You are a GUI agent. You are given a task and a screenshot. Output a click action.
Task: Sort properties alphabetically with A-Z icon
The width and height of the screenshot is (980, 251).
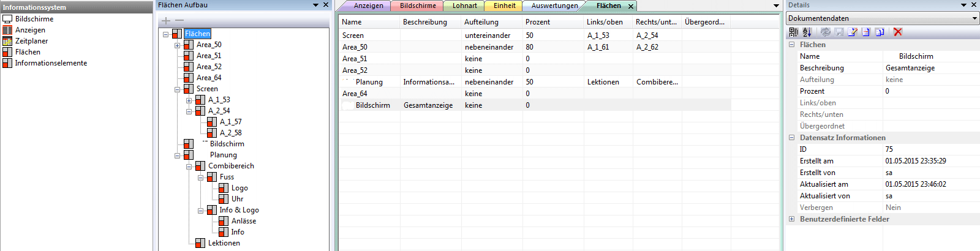click(x=807, y=32)
